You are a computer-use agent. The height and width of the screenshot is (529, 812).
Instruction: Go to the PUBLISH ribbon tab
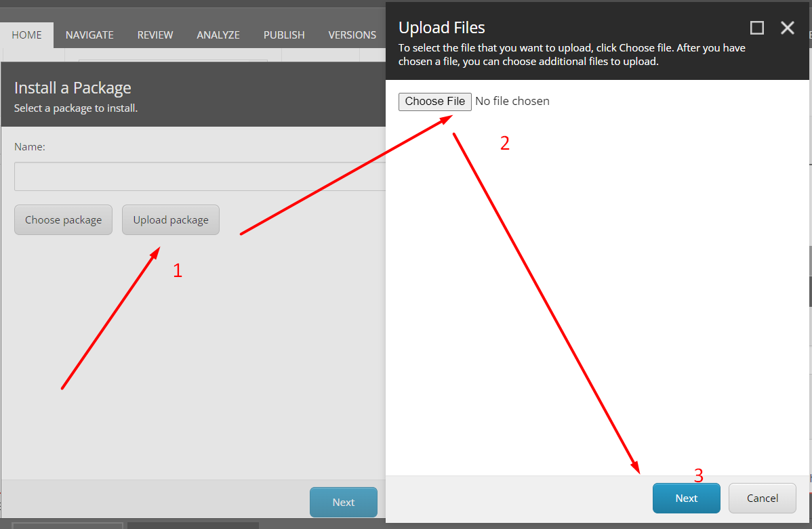(284, 35)
